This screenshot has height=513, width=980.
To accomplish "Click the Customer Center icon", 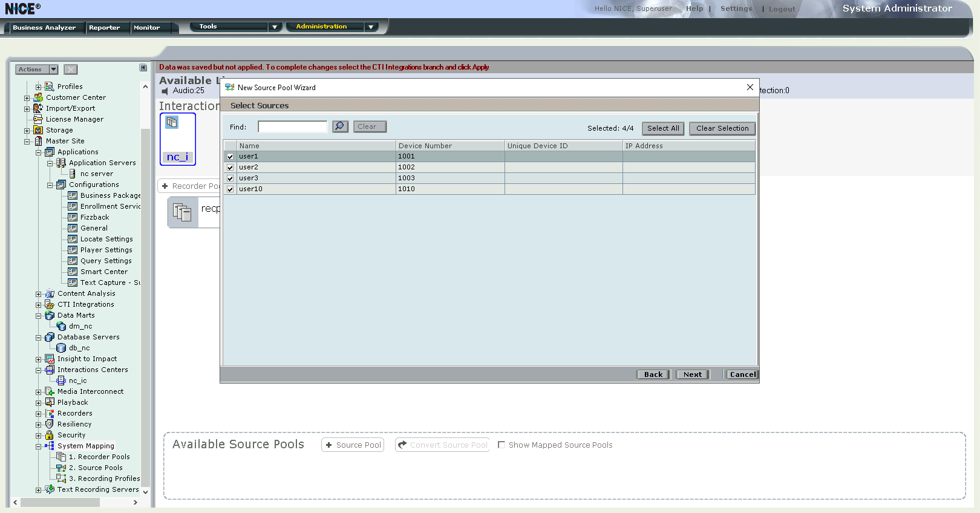I will click(38, 97).
